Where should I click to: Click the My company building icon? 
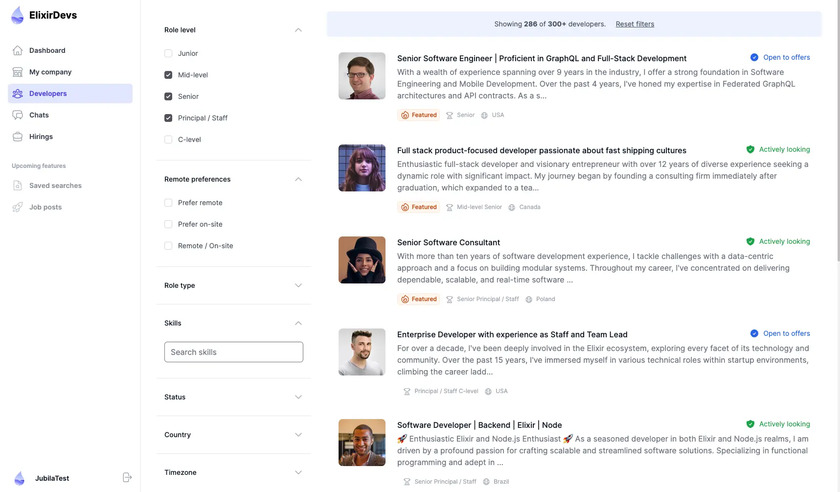pos(18,72)
